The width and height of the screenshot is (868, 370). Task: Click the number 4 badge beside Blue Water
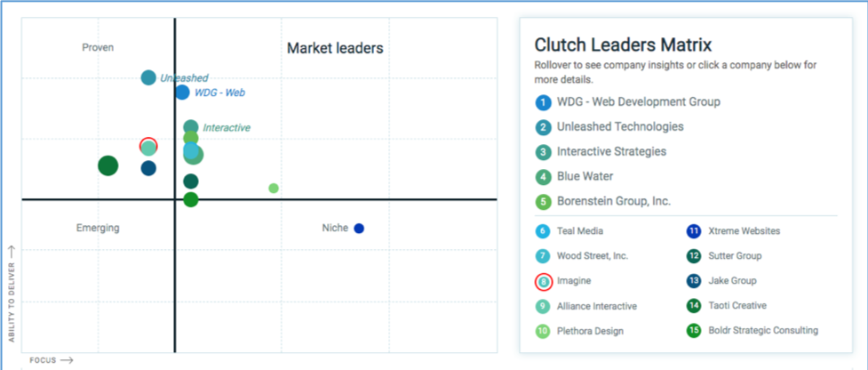pos(543,177)
